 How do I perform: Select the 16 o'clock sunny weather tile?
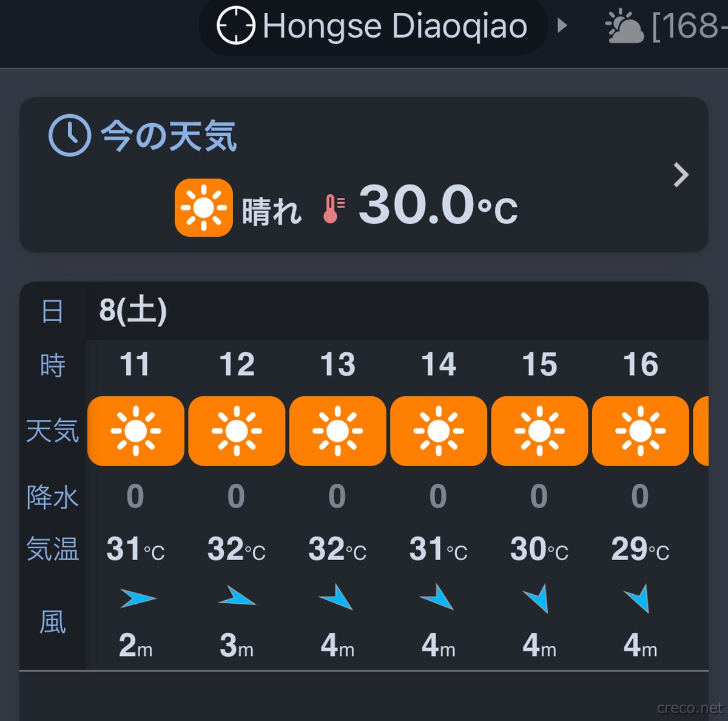pos(640,431)
